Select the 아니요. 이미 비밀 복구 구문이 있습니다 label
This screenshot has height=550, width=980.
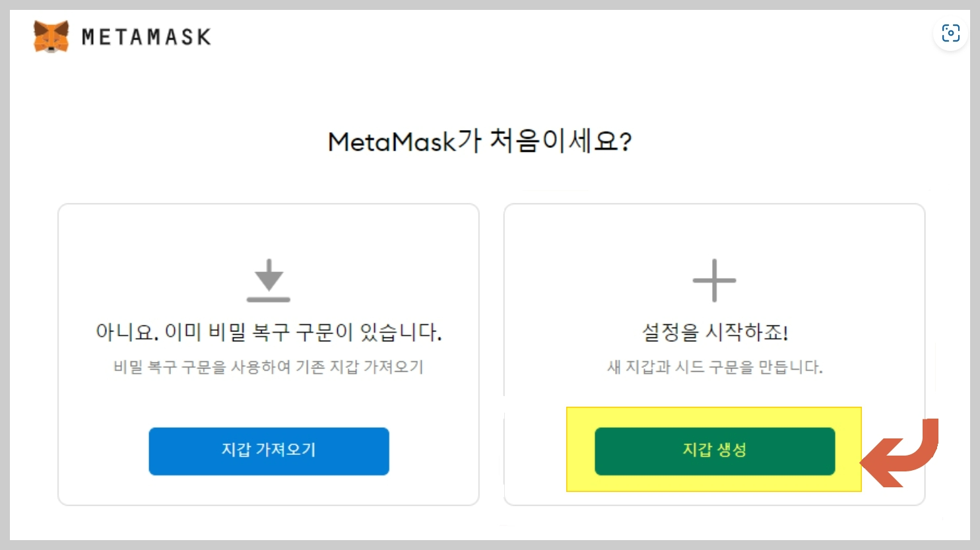point(268,333)
